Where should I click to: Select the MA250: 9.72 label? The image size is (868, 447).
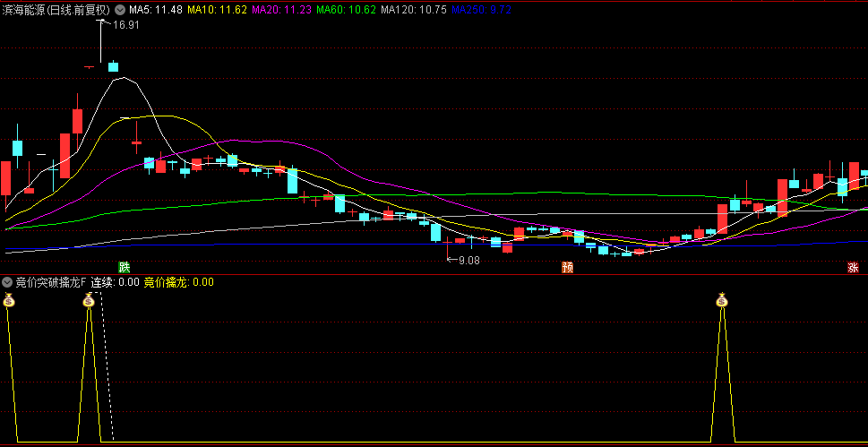point(481,10)
